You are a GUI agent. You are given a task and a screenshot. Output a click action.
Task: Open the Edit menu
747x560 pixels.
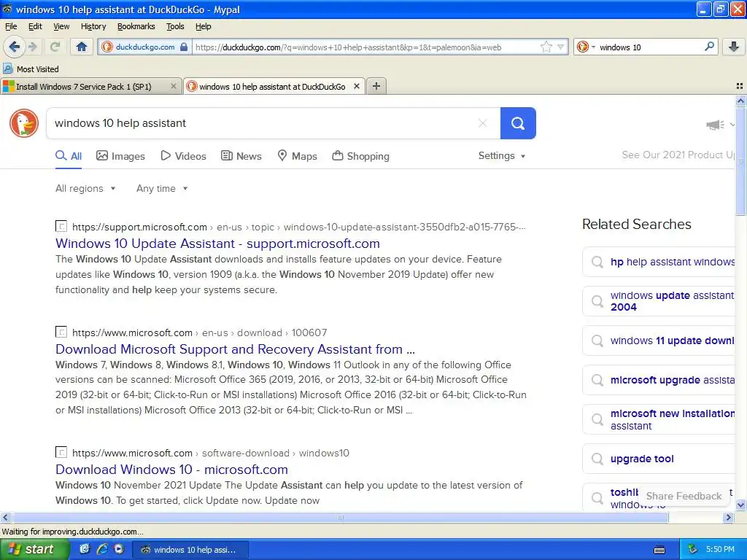[x=35, y=26]
